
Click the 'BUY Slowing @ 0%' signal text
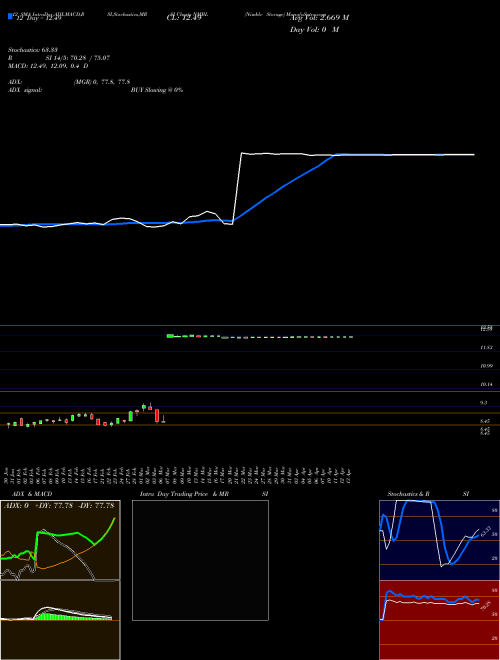157,90
